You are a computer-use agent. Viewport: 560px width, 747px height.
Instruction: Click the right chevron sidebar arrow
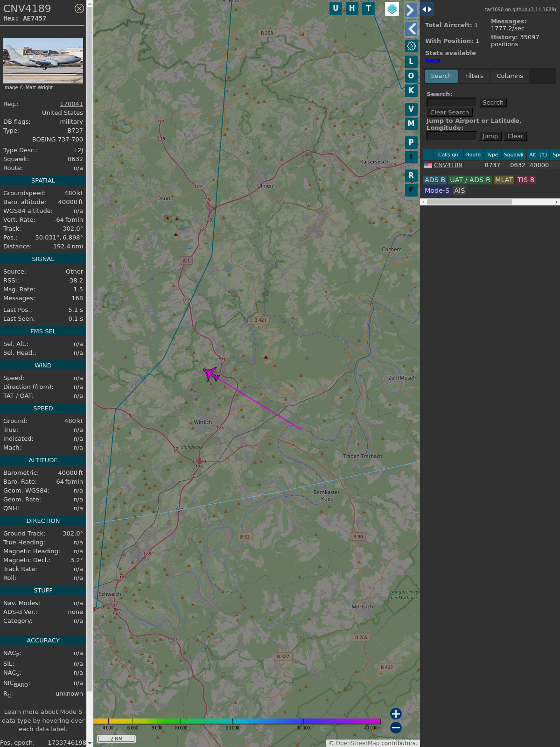click(411, 10)
